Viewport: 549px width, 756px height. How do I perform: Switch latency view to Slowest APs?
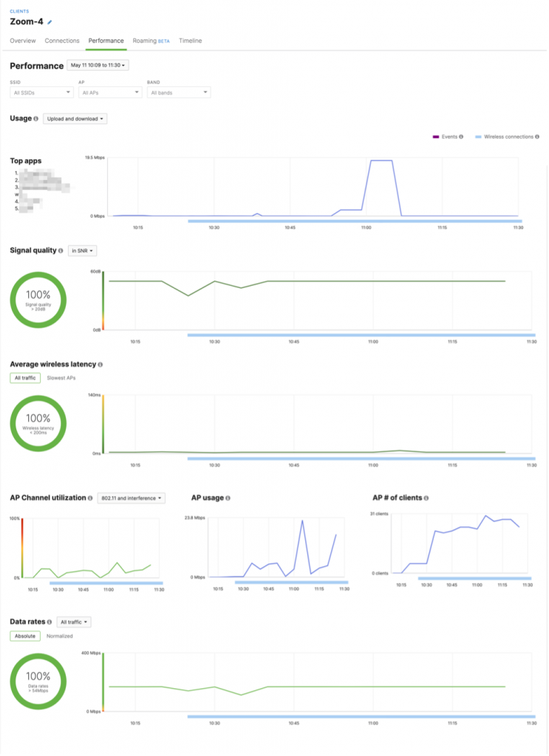point(61,378)
